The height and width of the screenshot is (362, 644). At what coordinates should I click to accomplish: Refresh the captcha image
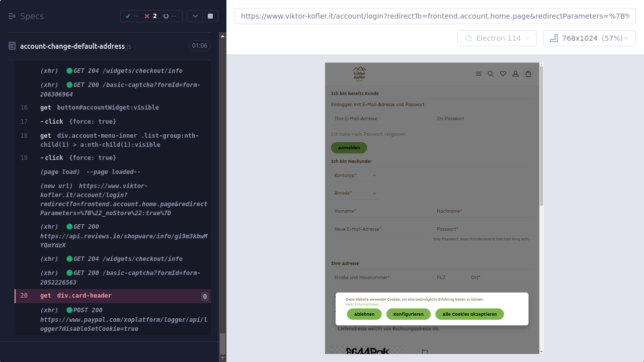coord(425,352)
